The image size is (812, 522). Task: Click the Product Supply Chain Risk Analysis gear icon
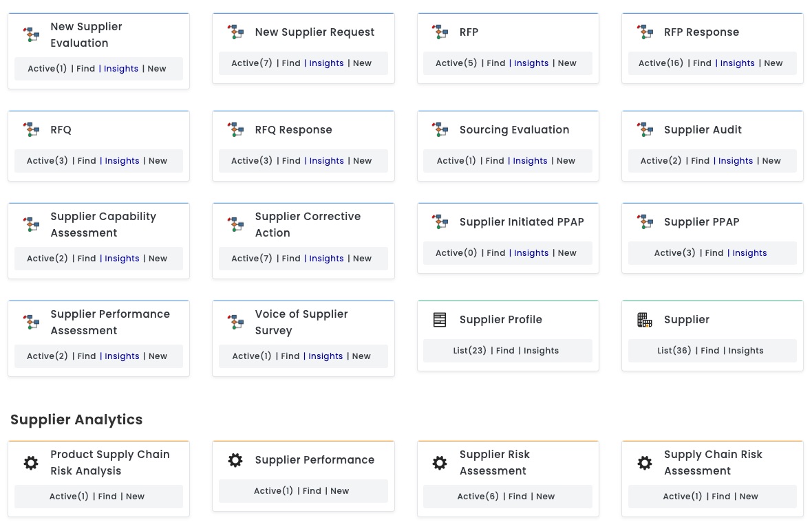coord(31,463)
